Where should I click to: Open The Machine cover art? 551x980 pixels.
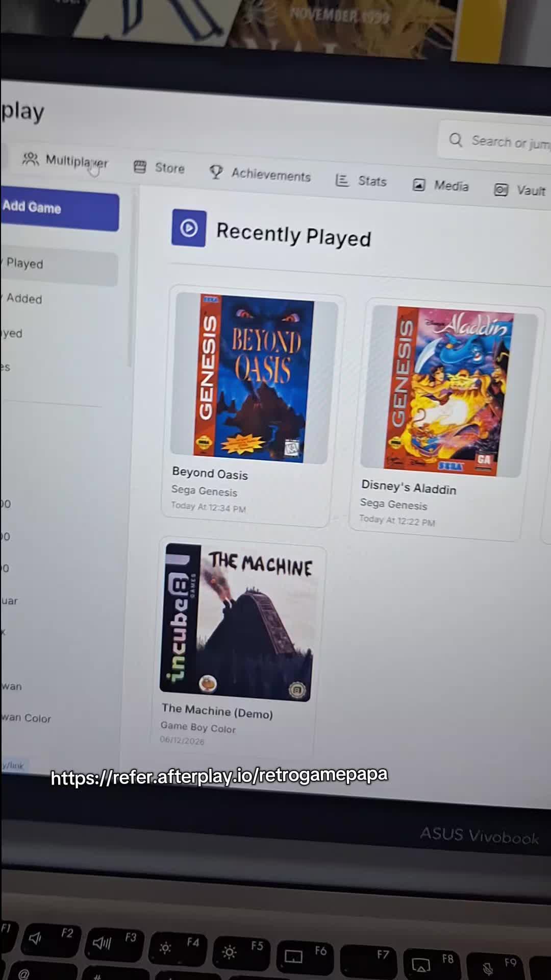click(x=237, y=622)
